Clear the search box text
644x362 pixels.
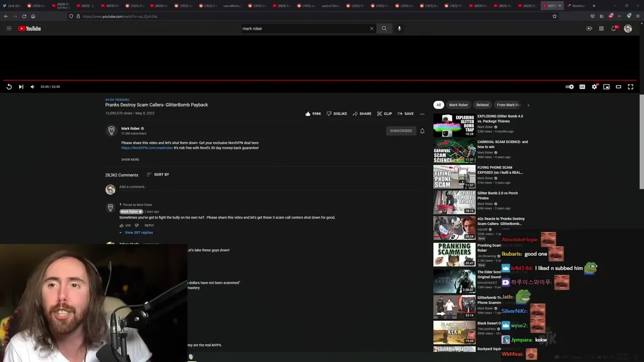[372, 29]
